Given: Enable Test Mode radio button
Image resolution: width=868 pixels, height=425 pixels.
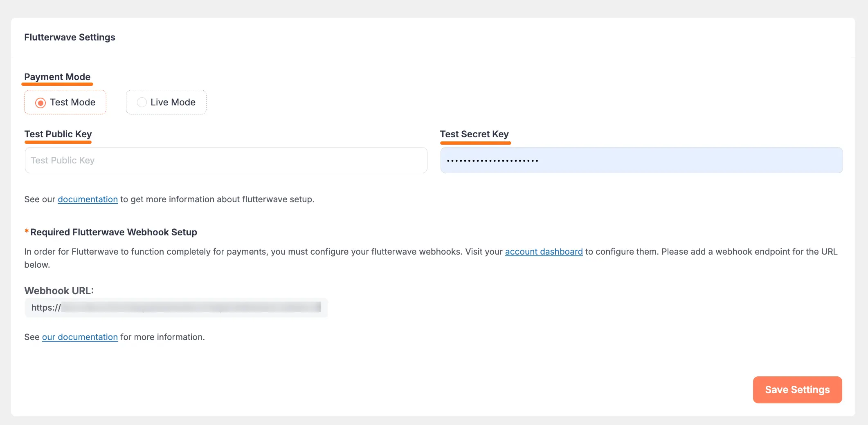Looking at the screenshot, I should click(40, 102).
